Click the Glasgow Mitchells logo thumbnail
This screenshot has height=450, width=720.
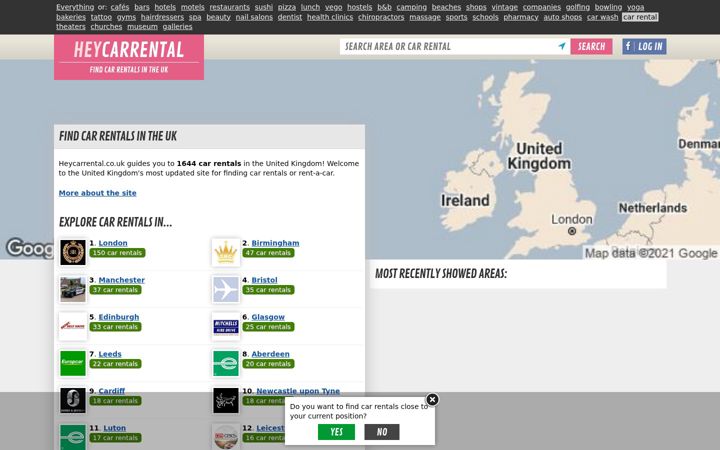coord(226,326)
